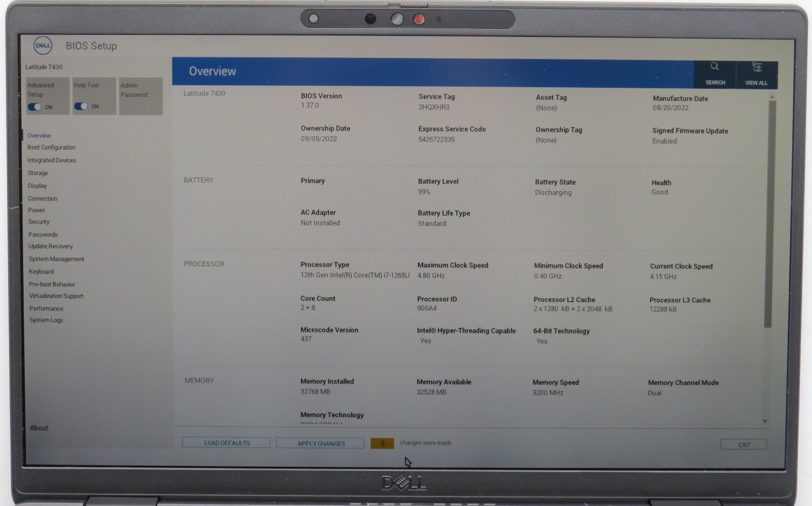Click the Health value Good
Image resolution: width=812 pixels, height=506 pixels.
[x=660, y=192]
